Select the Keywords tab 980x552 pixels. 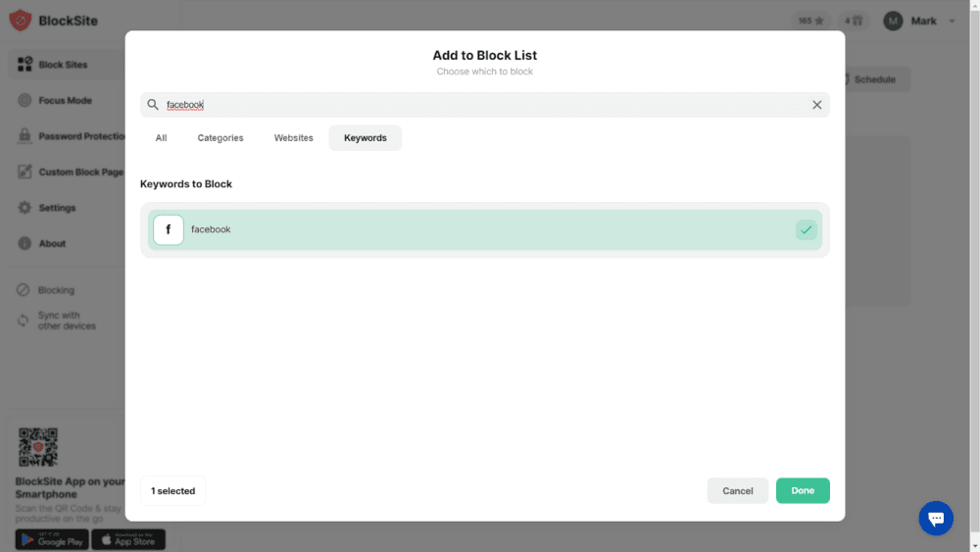tap(365, 138)
